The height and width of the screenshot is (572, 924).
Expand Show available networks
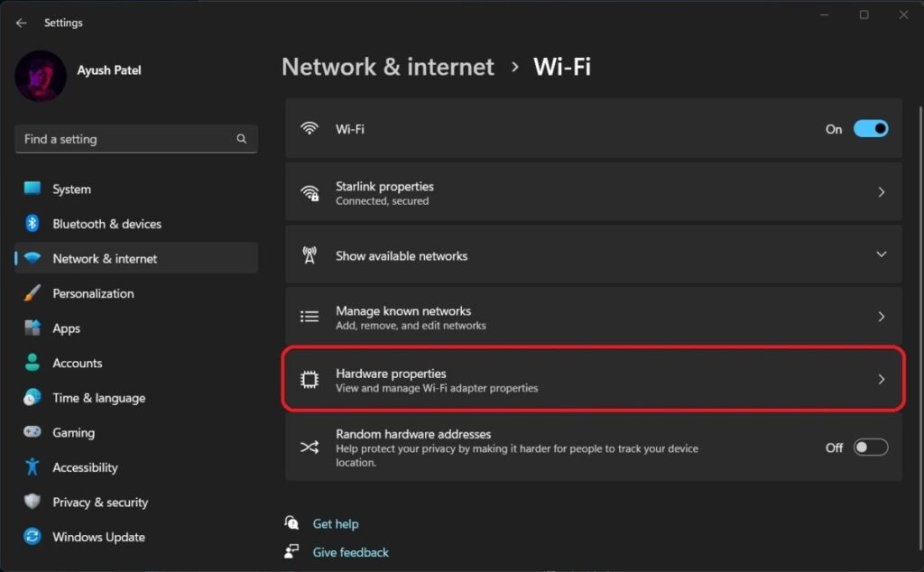point(880,255)
